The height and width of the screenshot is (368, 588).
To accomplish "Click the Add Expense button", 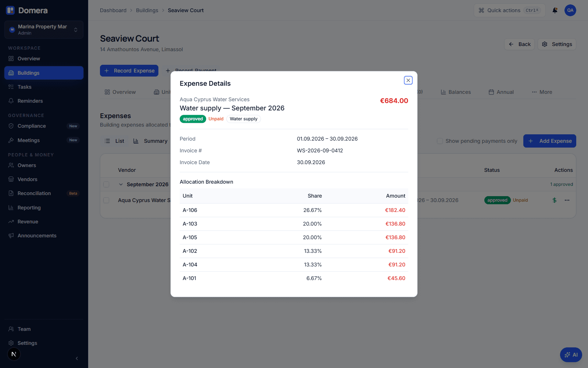I will [549, 141].
